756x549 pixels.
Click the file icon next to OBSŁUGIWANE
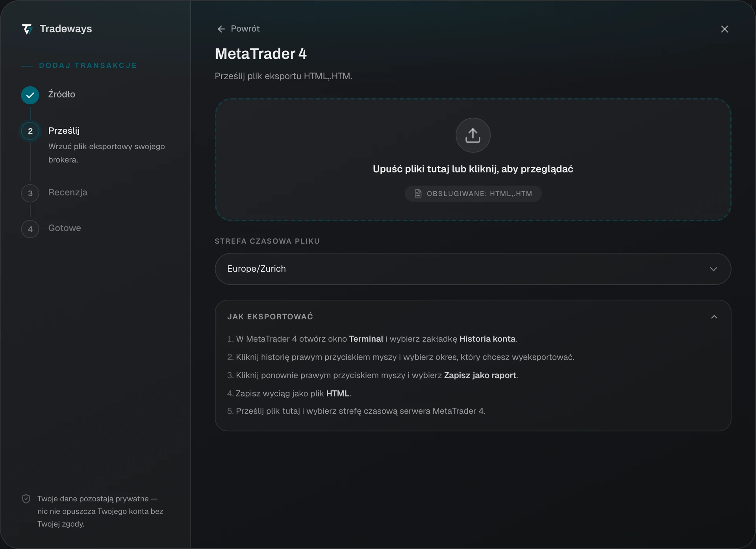pos(418,194)
